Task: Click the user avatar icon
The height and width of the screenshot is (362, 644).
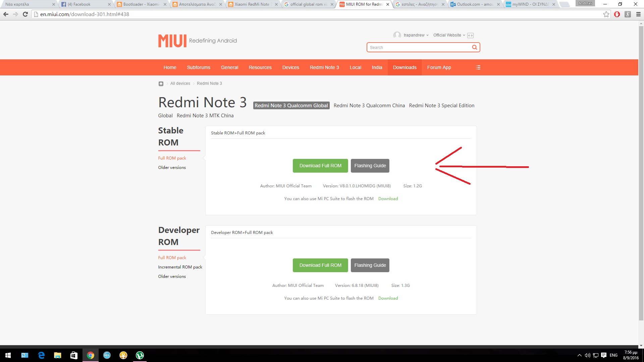Action: 397,35
